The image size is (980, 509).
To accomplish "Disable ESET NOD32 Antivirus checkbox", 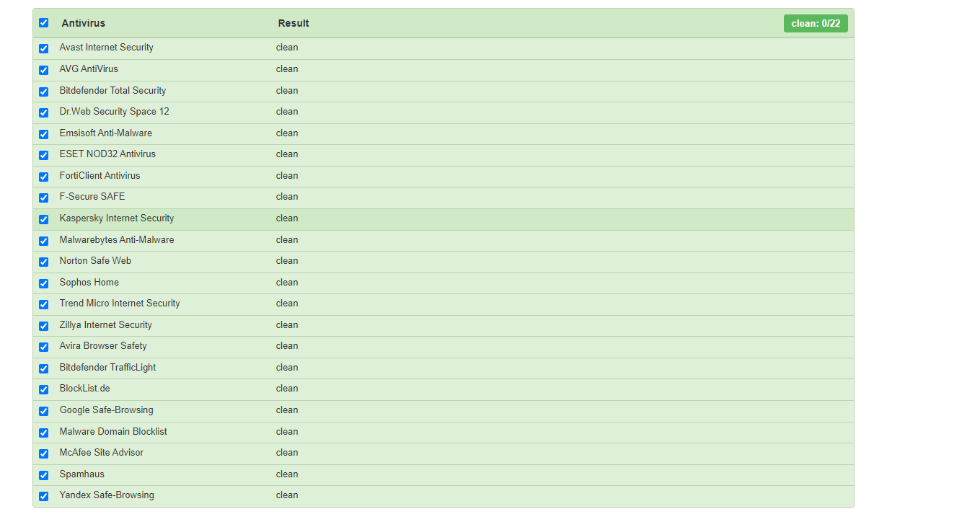I will pyautogui.click(x=43, y=155).
